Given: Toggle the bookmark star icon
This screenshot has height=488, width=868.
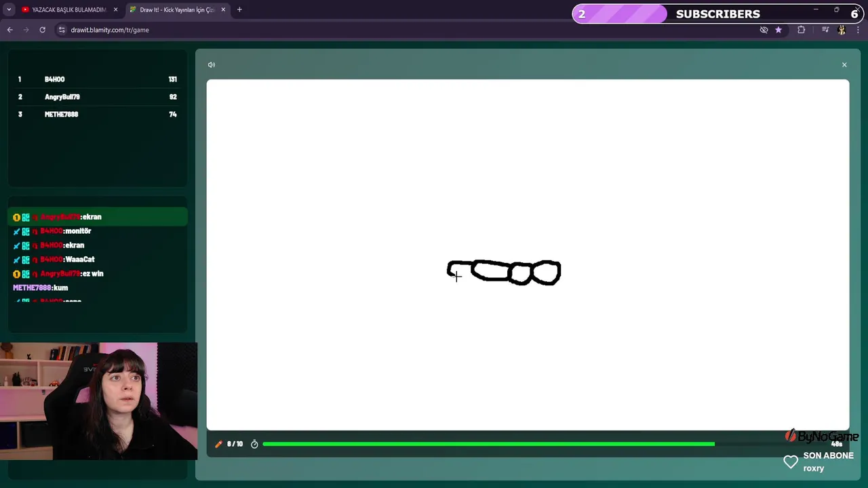Looking at the screenshot, I should click(x=778, y=30).
